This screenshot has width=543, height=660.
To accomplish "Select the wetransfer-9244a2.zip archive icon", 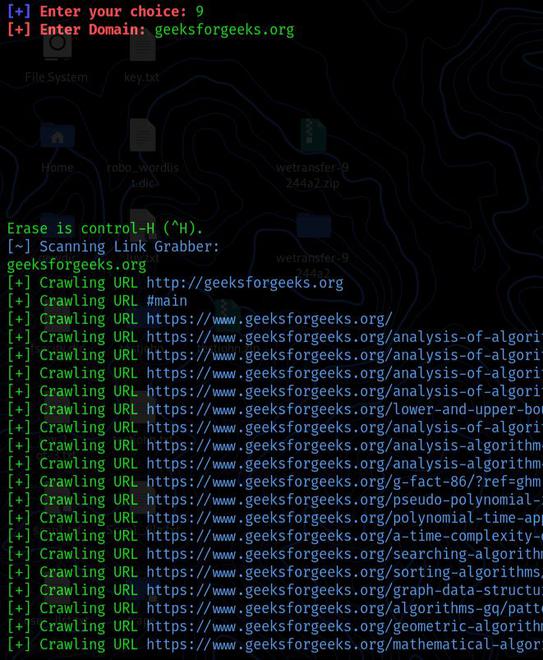I will point(312,154).
